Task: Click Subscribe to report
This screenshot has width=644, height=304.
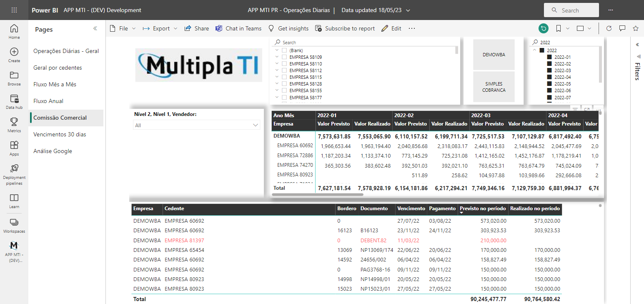Action: click(345, 28)
